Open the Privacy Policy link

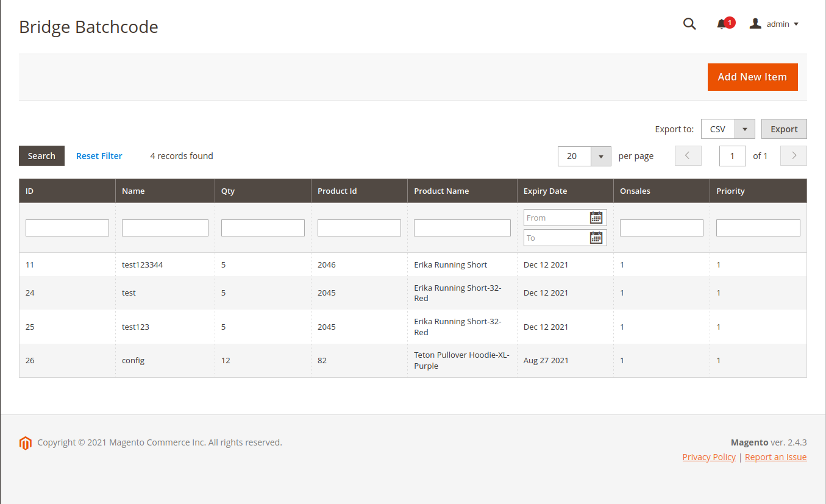pyautogui.click(x=708, y=457)
